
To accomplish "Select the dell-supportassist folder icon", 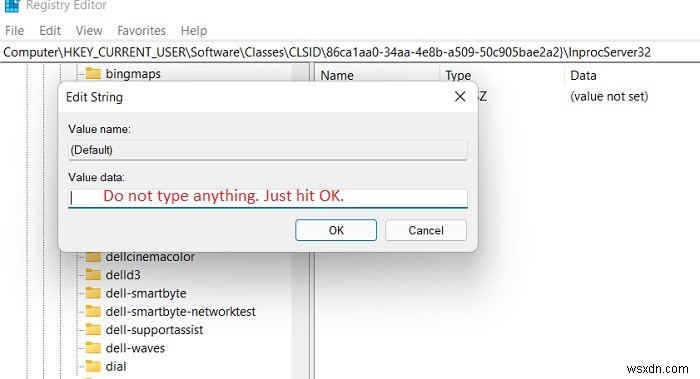I will (93, 329).
